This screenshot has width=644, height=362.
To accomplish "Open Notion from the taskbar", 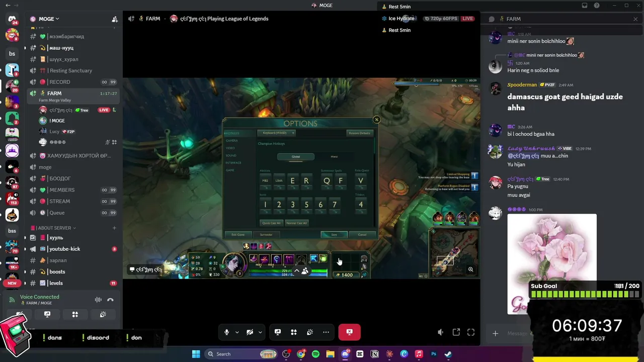I will 374,354.
